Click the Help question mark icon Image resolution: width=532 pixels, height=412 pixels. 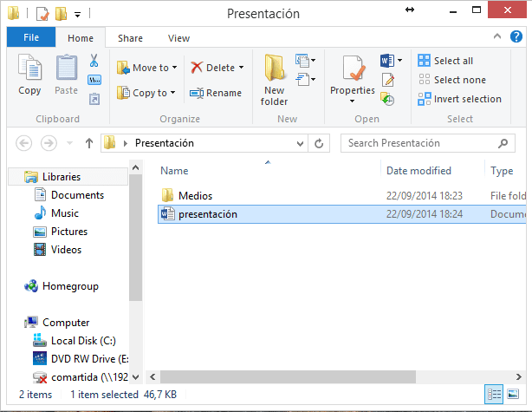coord(516,36)
